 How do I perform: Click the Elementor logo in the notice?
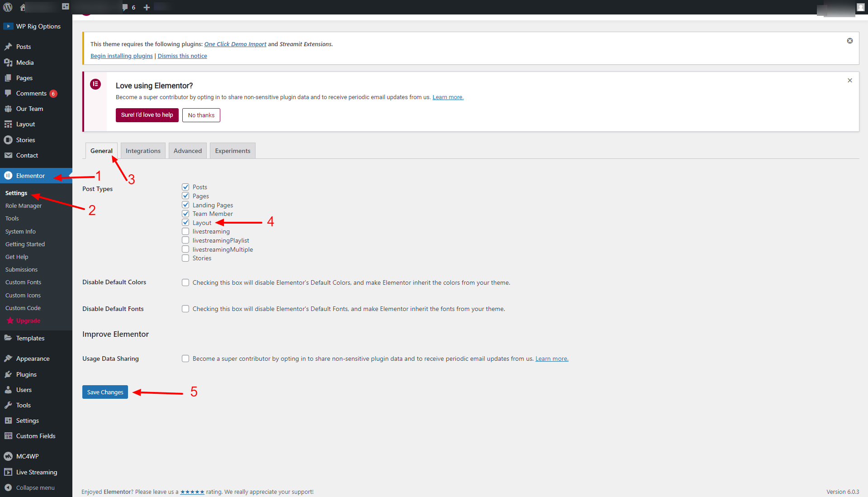[x=95, y=84]
